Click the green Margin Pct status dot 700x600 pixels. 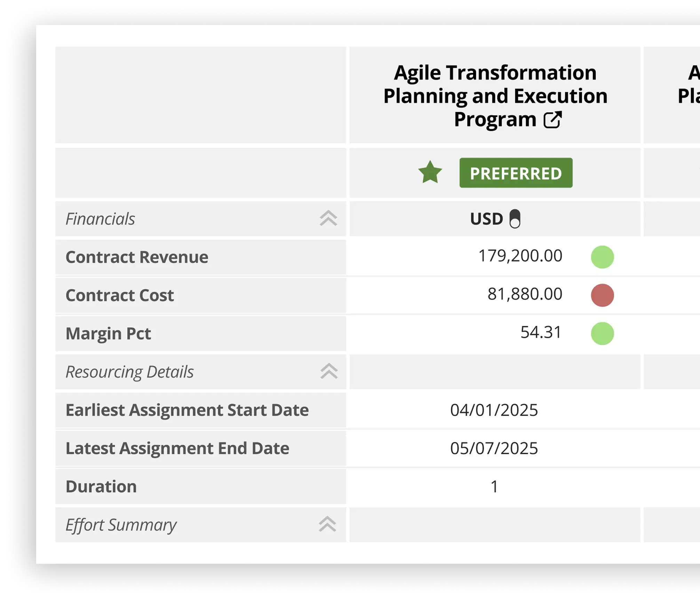[602, 333]
